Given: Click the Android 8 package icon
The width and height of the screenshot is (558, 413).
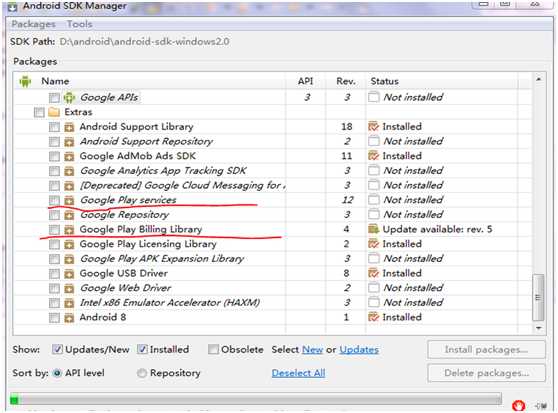Looking at the screenshot, I should pyautogui.click(x=69, y=318).
